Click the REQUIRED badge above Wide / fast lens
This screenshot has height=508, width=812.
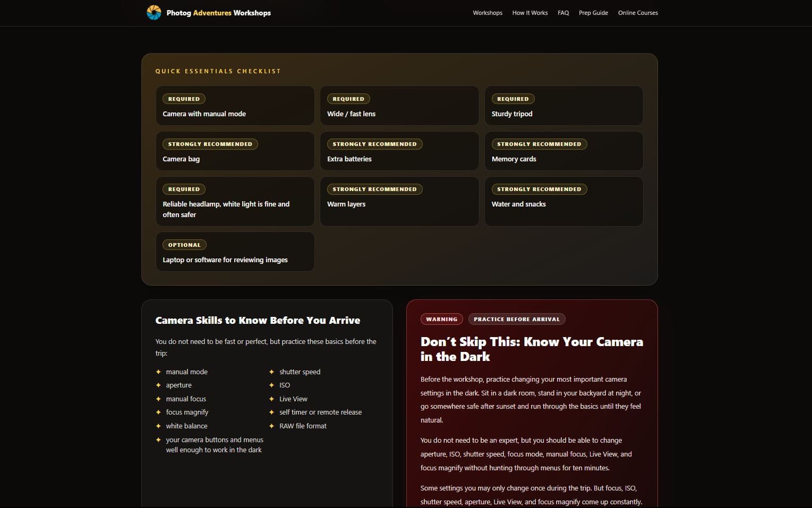pos(348,99)
